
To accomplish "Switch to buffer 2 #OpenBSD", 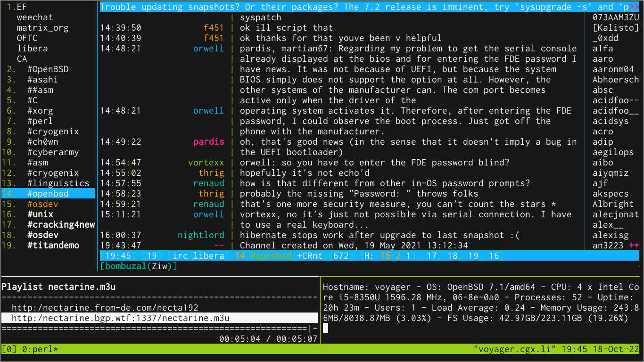I will tap(48, 69).
